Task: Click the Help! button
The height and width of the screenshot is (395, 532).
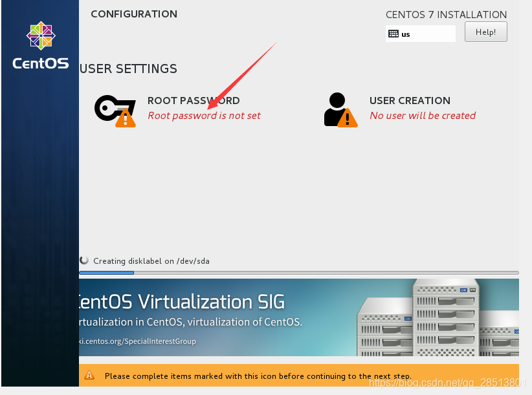Action: (x=485, y=32)
